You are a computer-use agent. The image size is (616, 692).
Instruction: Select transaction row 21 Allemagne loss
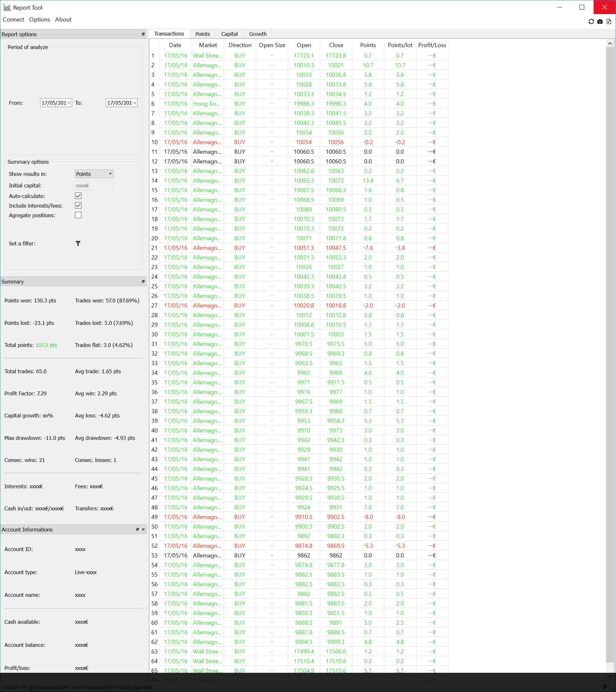pos(299,248)
